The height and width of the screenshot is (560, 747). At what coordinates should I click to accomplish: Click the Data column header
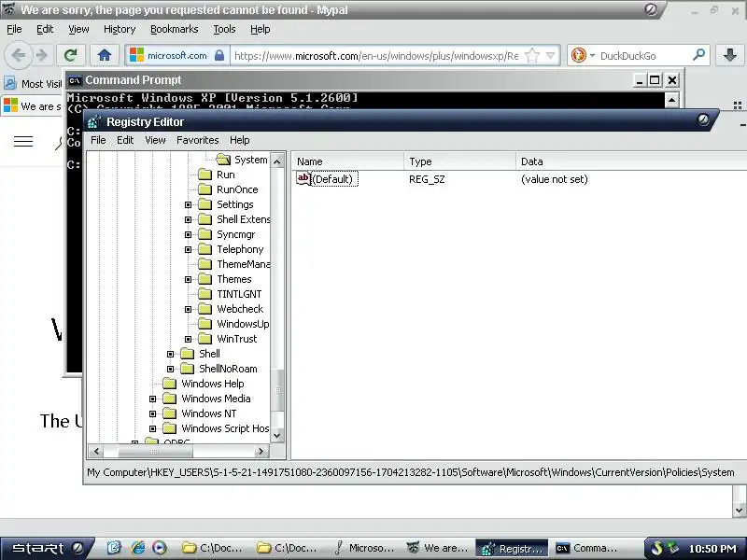631,161
